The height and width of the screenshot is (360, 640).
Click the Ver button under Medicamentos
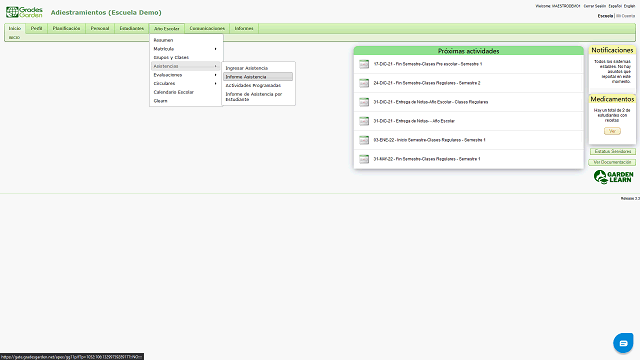(612, 131)
